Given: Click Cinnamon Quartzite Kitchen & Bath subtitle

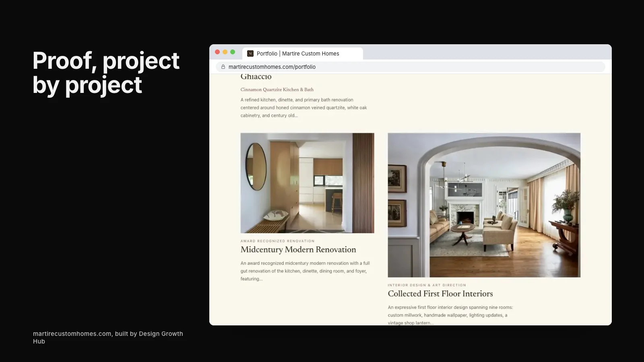Looking at the screenshot, I should [277, 90].
